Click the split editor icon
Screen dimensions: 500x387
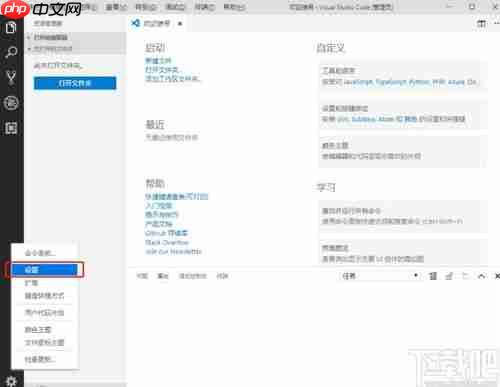(481, 23)
